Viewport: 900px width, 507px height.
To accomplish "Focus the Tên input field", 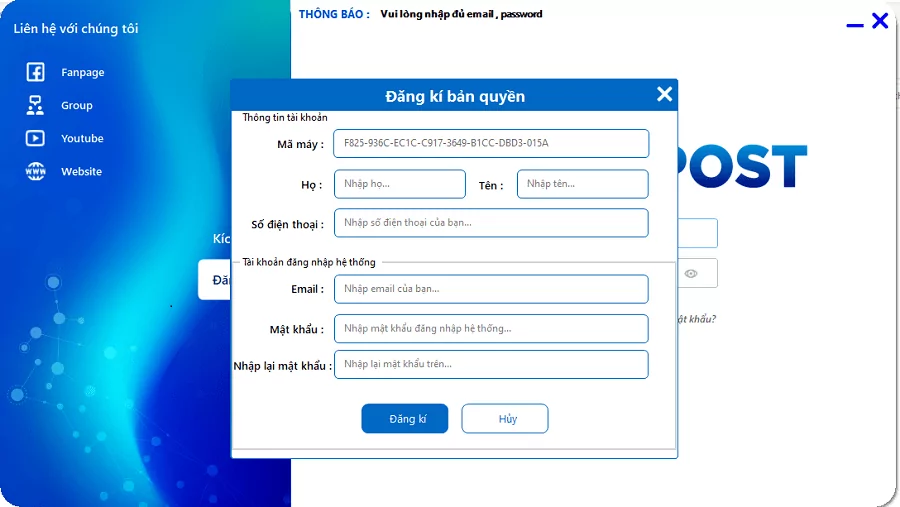I will pos(582,184).
